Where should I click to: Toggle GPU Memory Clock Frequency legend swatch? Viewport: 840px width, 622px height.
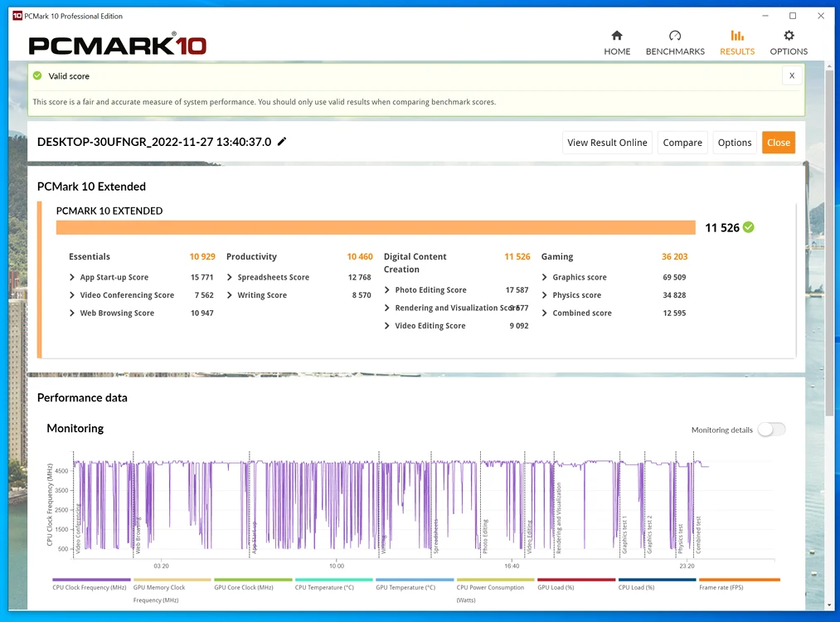(x=172, y=580)
